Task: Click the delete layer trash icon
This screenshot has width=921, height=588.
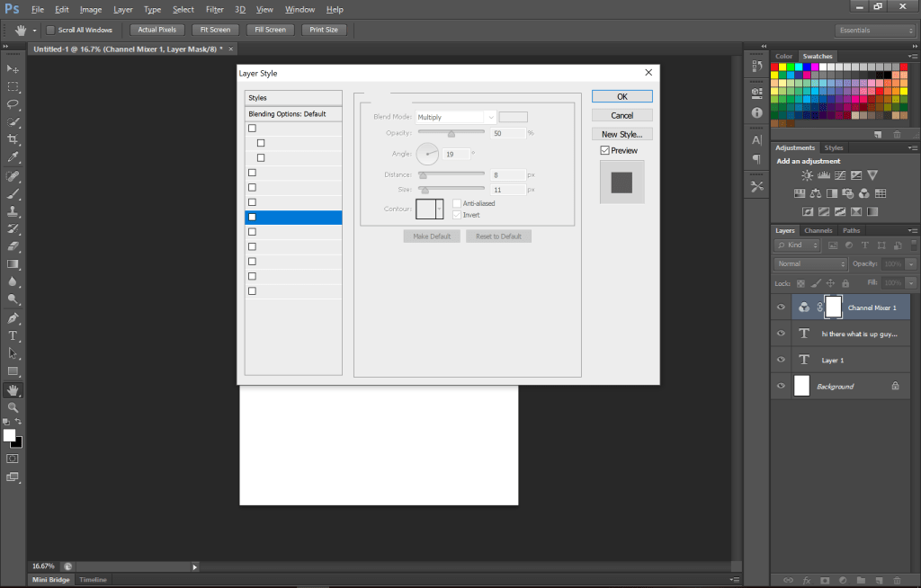Action: pos(896,579)
